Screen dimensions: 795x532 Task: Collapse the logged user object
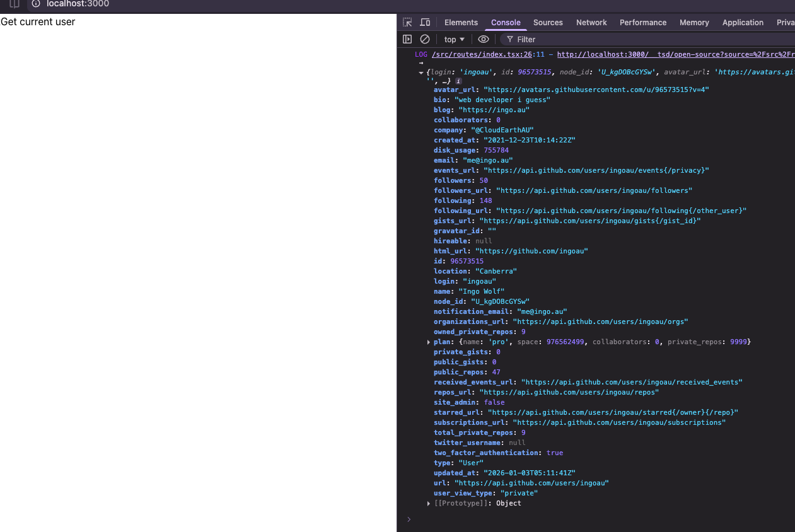[x=421, y=72]
